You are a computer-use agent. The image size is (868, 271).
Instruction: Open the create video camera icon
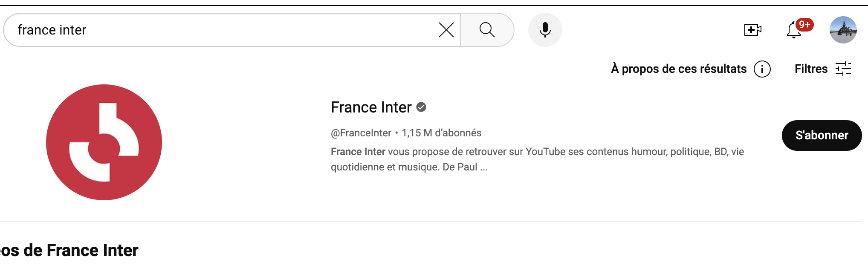[752, 30]
